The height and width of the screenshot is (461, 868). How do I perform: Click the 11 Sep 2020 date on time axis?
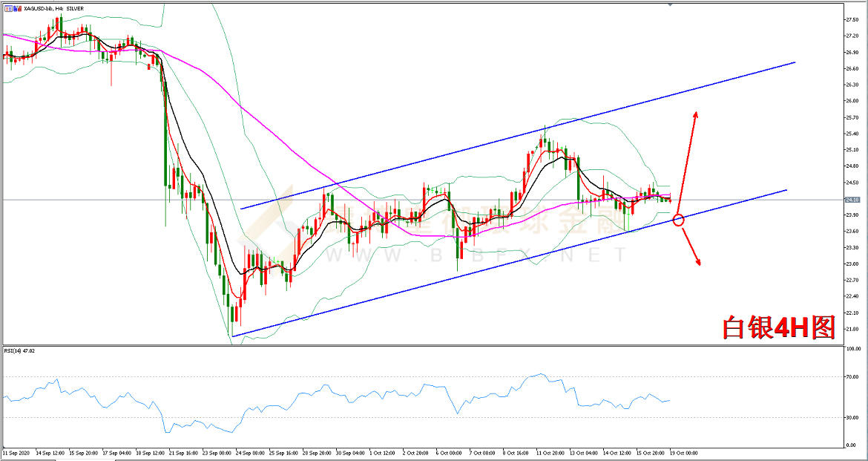pos(15,452)
